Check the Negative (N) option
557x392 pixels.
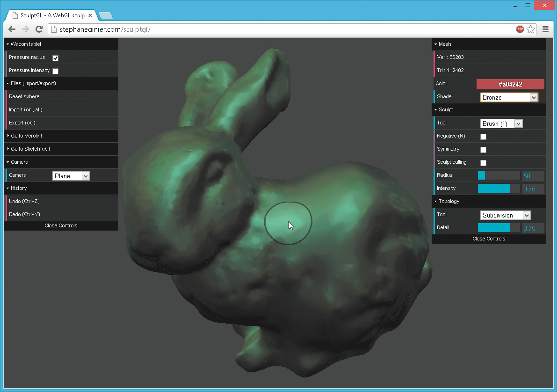(x=483, y=137)
